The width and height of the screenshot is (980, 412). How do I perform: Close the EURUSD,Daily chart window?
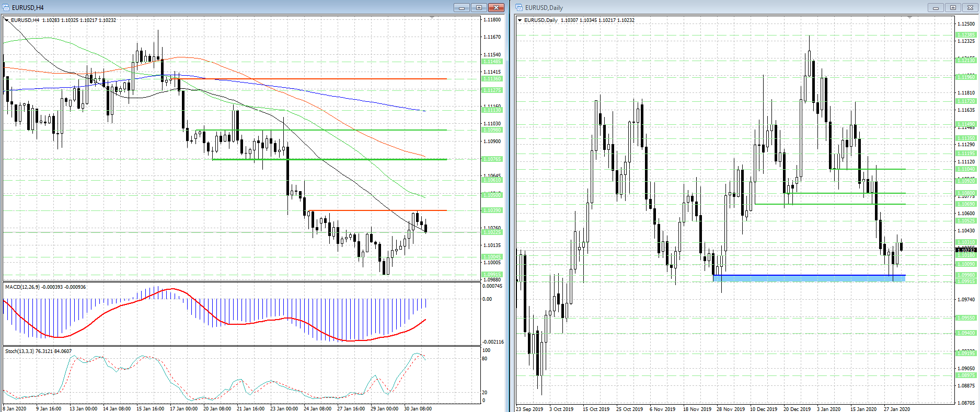coord(970,7)
